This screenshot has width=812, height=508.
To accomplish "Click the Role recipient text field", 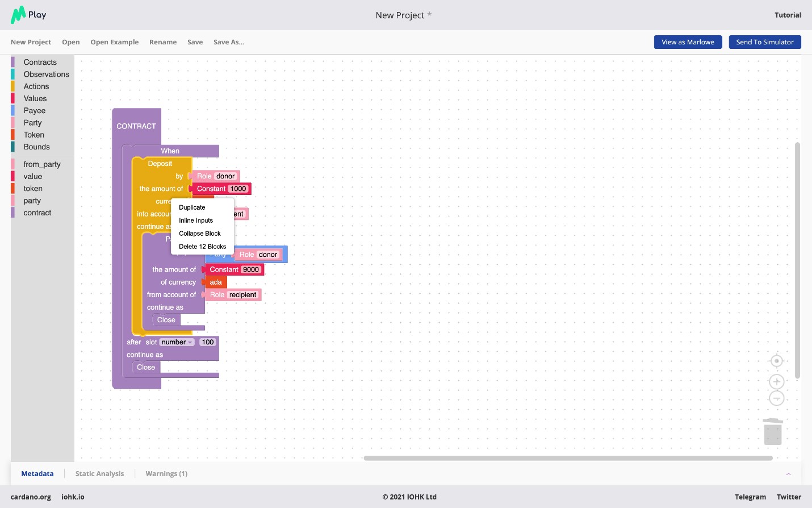I will coord(243,295).
